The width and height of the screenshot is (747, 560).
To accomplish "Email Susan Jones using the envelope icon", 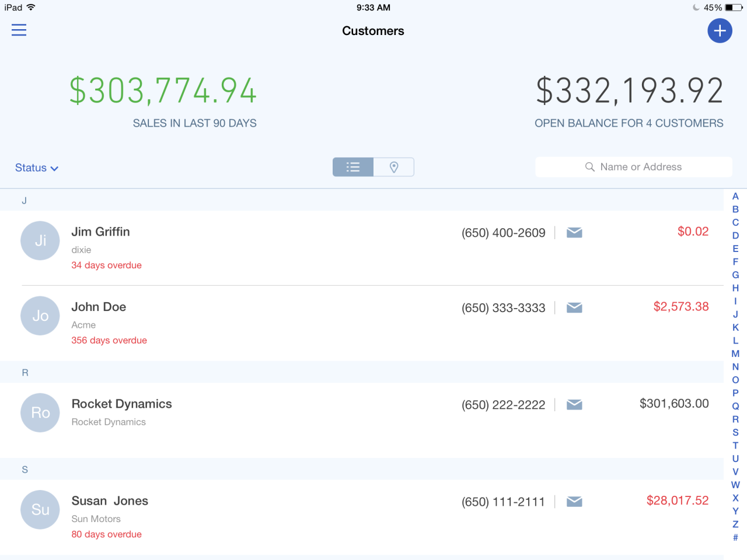I will [x=574, y=501].
